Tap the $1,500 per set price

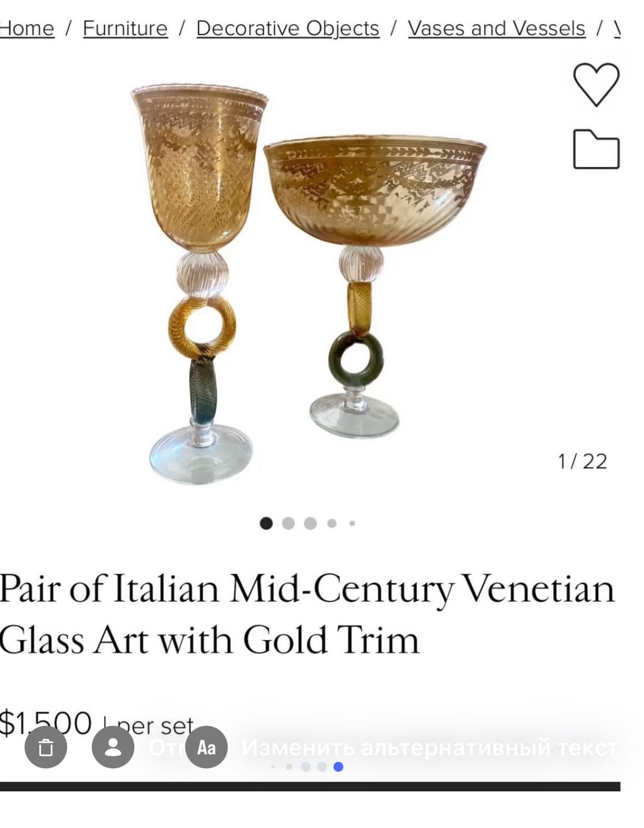tap(97, 723)
